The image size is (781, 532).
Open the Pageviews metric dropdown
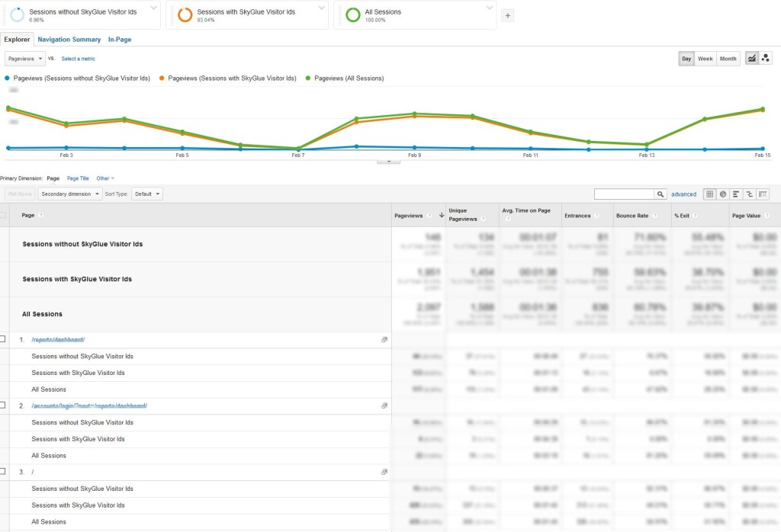(25, 59)
